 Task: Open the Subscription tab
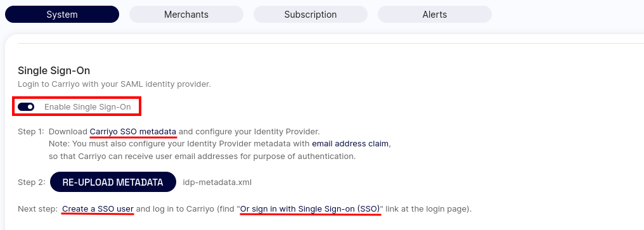[x=310, y=15]
